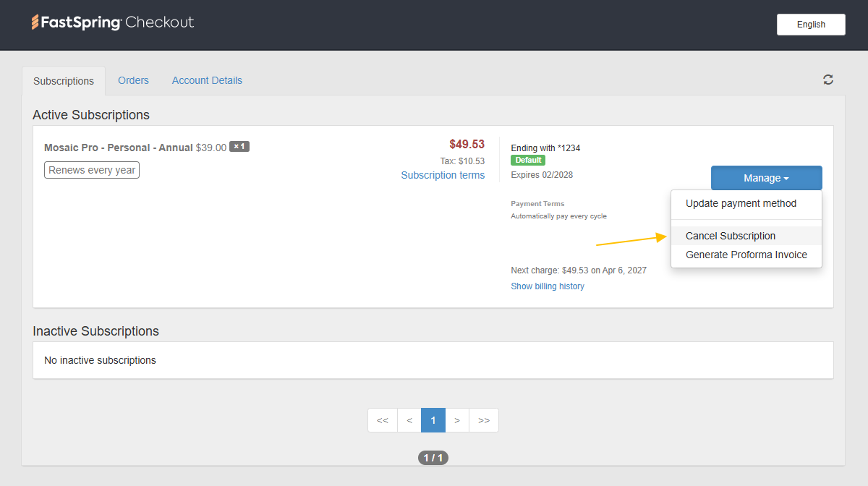Select page 1 in pagination
Screen dimensions: 868x486
[x=433, y=420]
